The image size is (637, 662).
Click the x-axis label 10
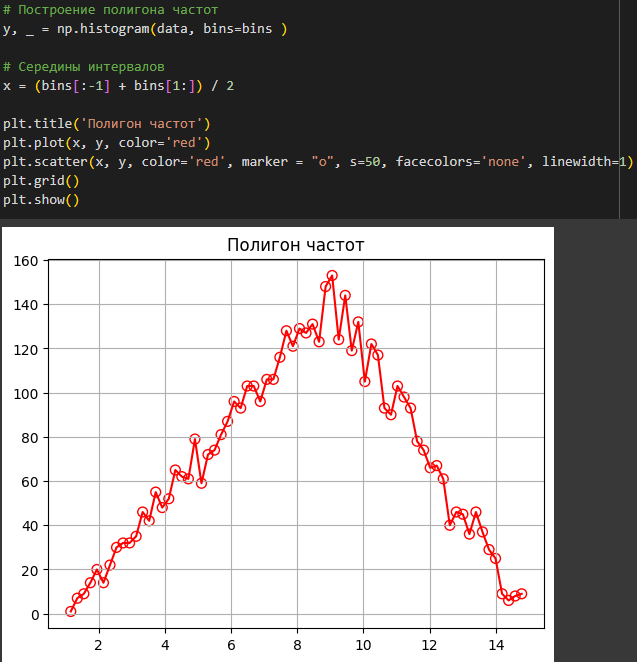tap(363, 645)
